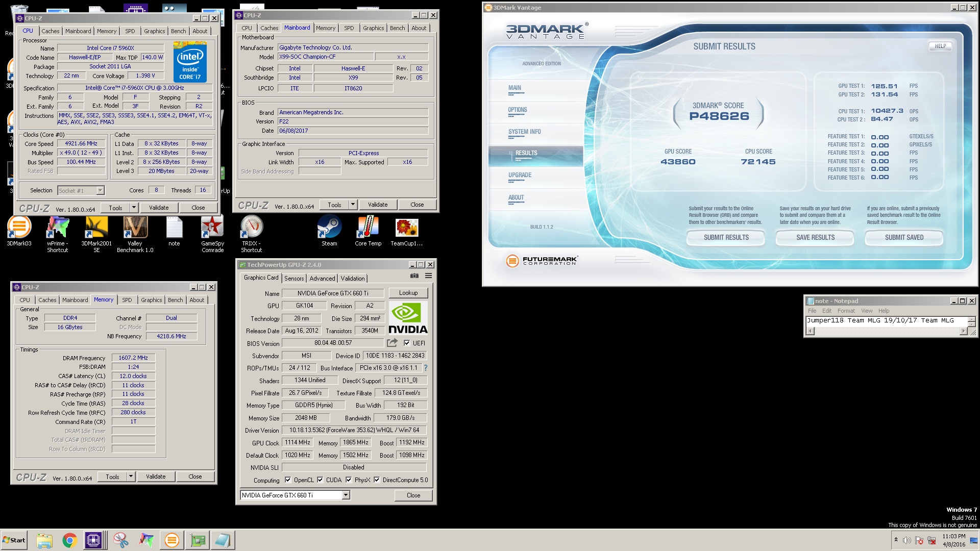Image resolution: width=980 pixels, height=551 pixels.
Task: Toggle the PhysX checkbox
Action: pos(349,480)
